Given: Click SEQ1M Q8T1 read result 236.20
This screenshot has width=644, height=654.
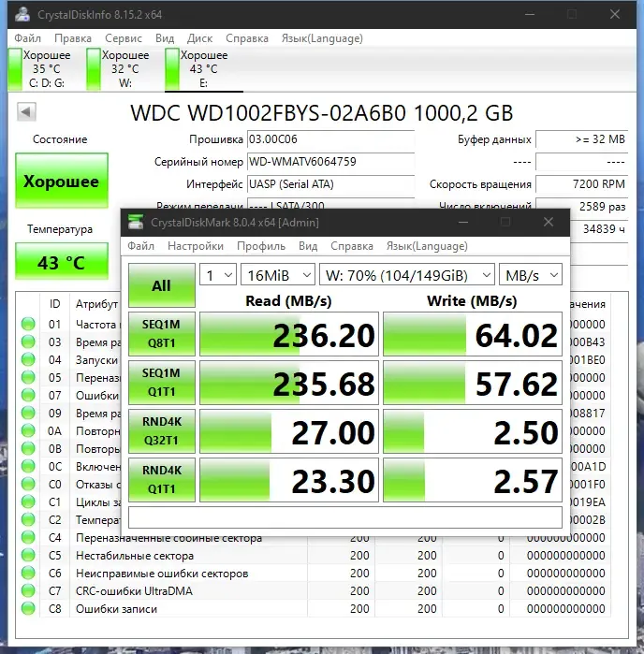Looking at the screenshot, I should [289, 334].
